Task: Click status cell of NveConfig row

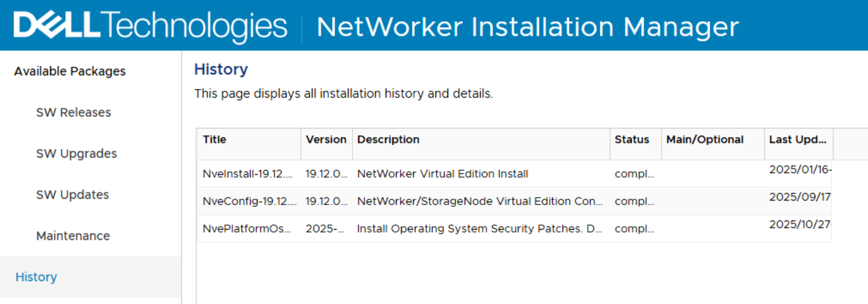Action: 635,201
